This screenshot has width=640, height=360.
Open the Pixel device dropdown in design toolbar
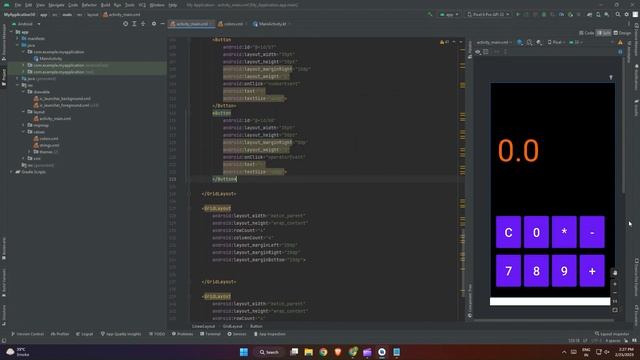(x=556, y=42)
